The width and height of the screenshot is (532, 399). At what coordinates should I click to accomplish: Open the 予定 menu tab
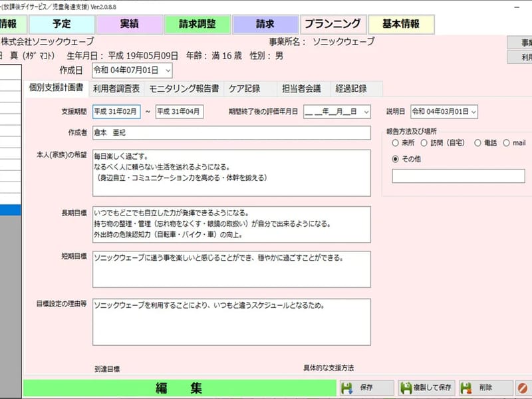[62, 24]
